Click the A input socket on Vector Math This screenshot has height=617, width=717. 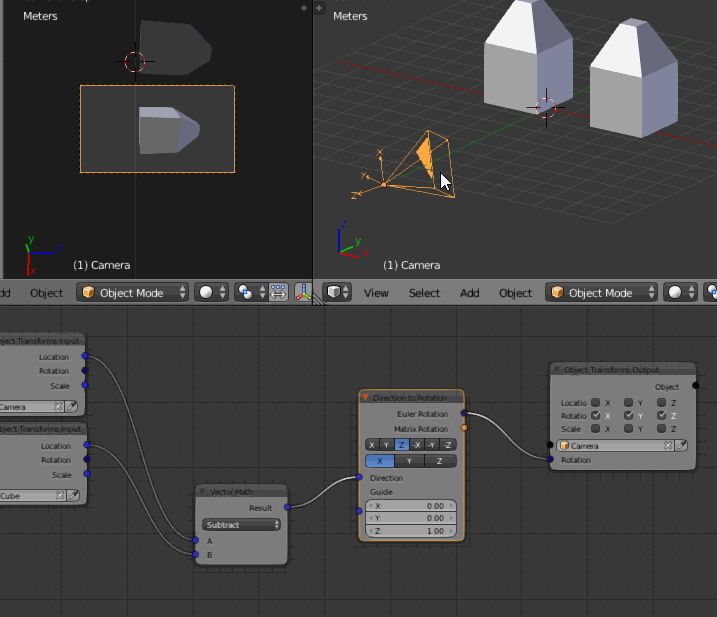point(196,540)
